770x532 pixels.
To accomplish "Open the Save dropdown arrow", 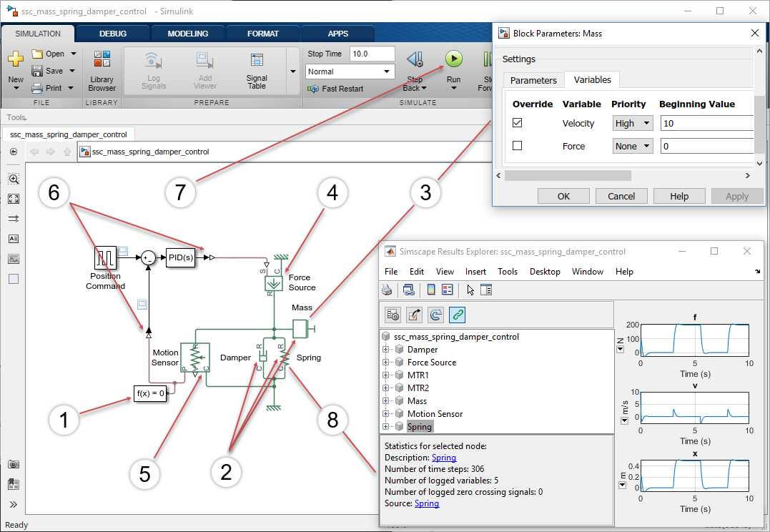I will pyautogui.click(x=72, y=71).
